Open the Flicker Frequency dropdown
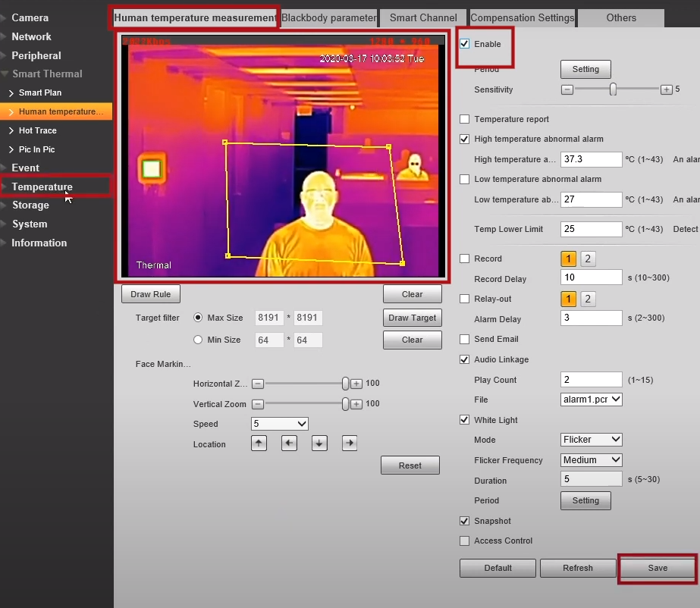This screenshot has height=608, width=700. (591, 459)
